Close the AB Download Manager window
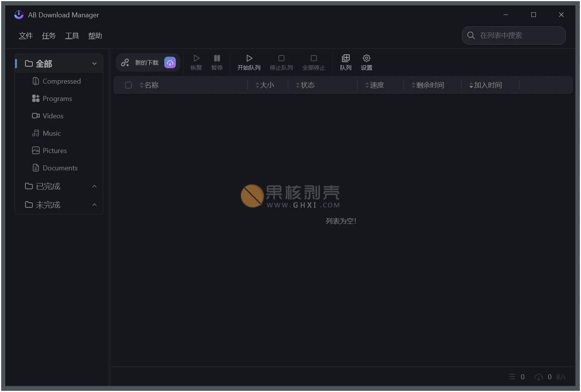The width and height of the screenshot is (581, 392). pos(561,15)
